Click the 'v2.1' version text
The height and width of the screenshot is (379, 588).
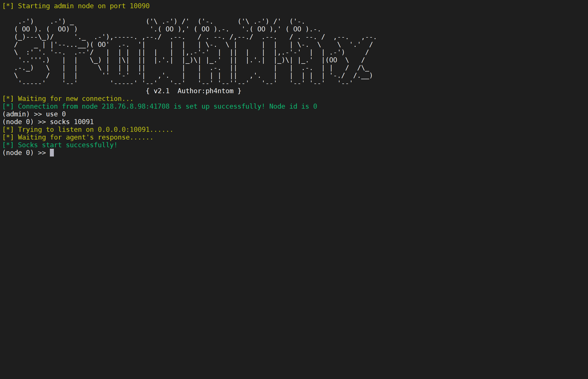(x=161, y=91)
